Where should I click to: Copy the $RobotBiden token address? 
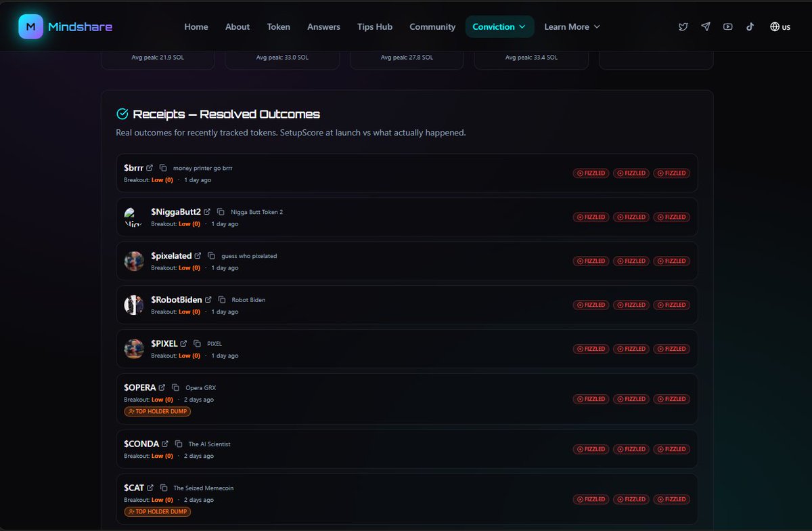[x=221, y=299]
